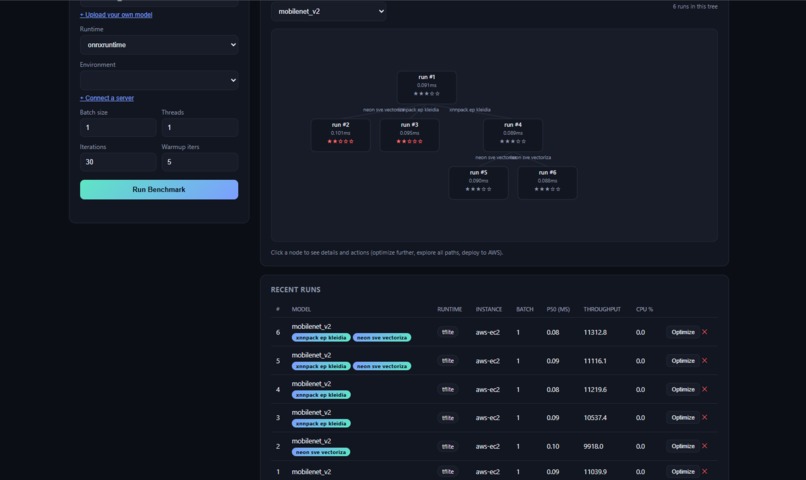Delete run 5 with its red X
Screen dimensions: 806x480
pos(705,361)
